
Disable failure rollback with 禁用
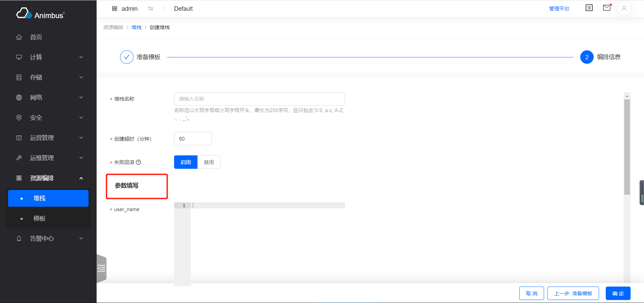209,162
